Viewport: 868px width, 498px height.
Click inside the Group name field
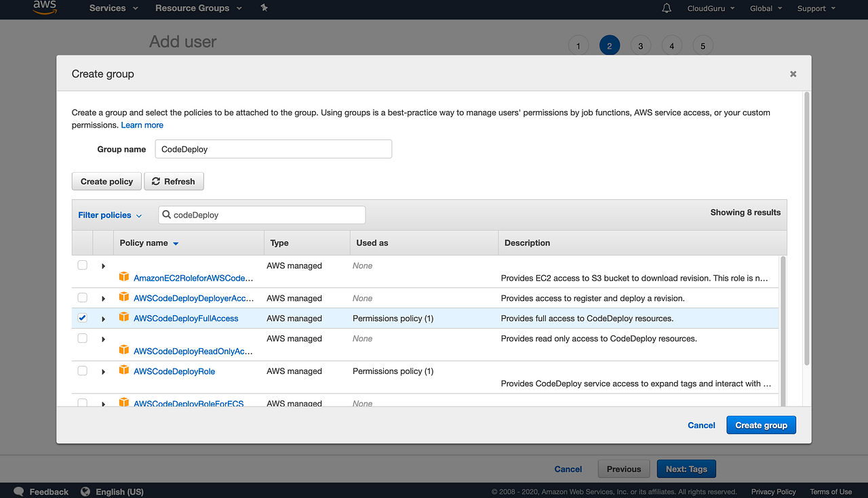coord(273,148)
